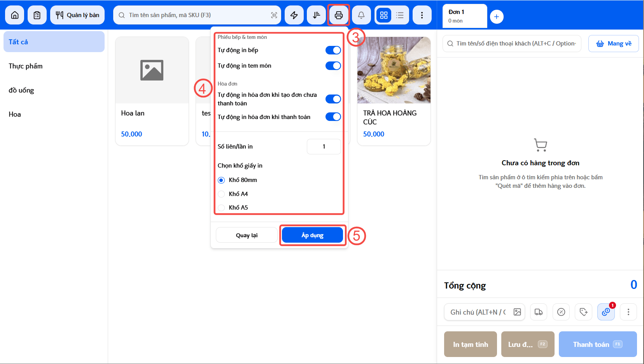Screen dimensions: 644x364
Task: Open the notification bell
Action: pos(361,15)
